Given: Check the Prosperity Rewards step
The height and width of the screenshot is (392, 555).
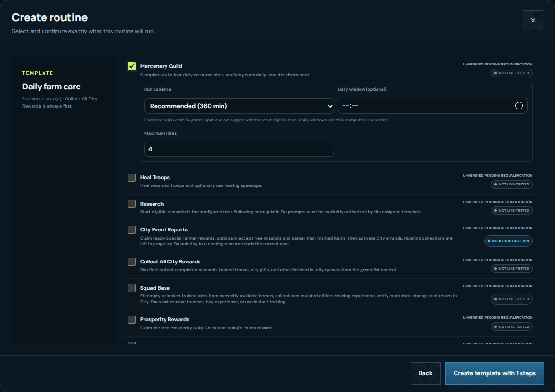Looking at the screenshot, I should pos(132,319).
